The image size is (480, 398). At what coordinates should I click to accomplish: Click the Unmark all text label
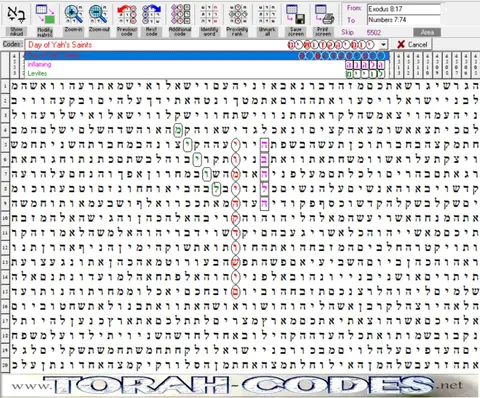coord(267,31)
